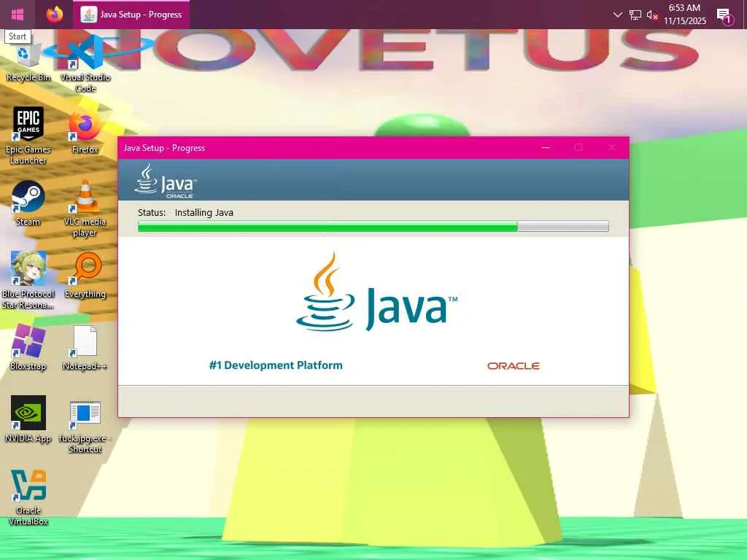The height and width of the screenshot is (560, 747).
Task: Select the VLC media player icon
Action: pyautogui.click(x=85, y=209)
